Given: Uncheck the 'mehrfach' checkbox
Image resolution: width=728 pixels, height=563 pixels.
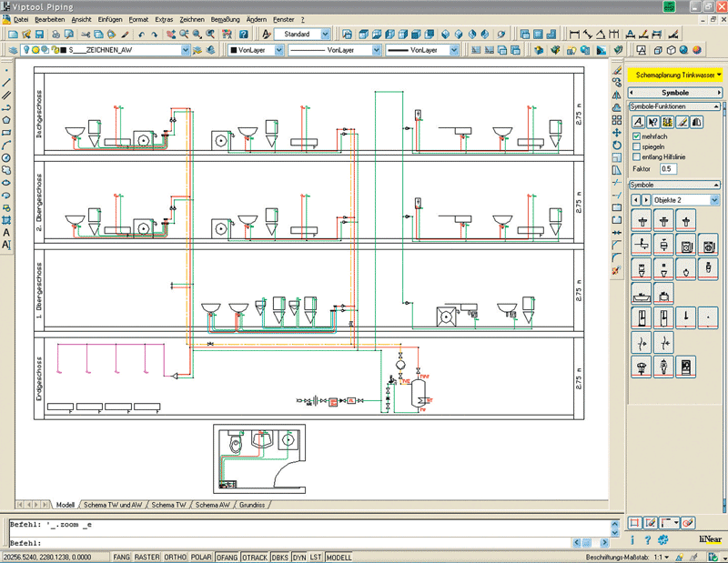Looking at the screenshot, I should pyautogui.click(x=637, y=136).
